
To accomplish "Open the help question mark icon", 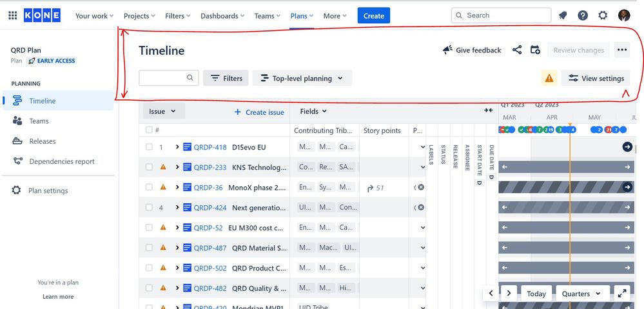I will pyautogui.click(x=582, y=15).
